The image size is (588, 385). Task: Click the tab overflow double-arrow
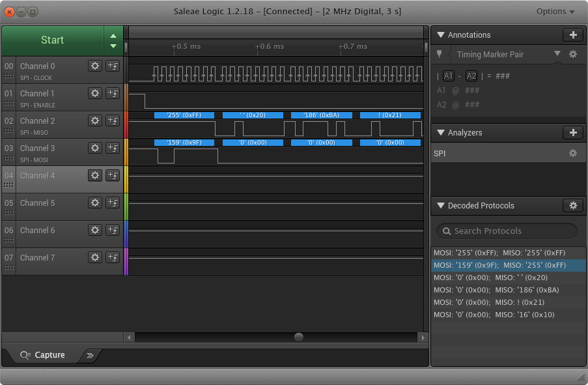click(90, 355)
